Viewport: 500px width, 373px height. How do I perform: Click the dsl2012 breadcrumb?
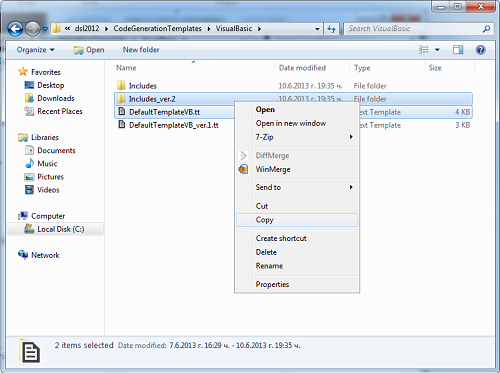(x=87, y=29)
